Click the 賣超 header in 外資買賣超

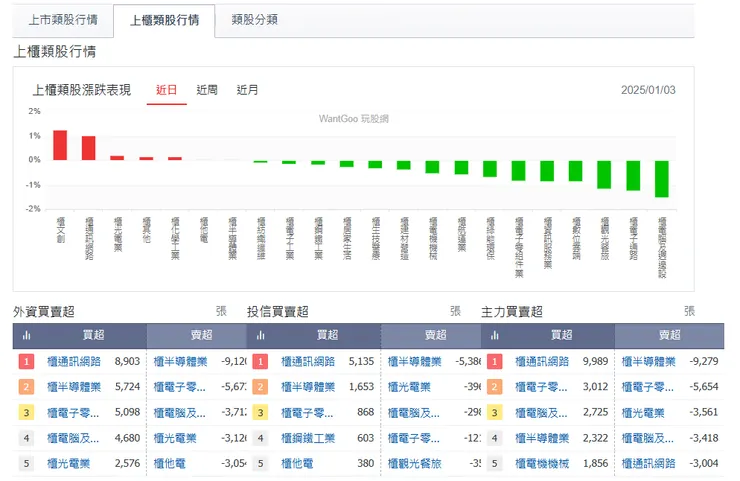tap(202, 335)
